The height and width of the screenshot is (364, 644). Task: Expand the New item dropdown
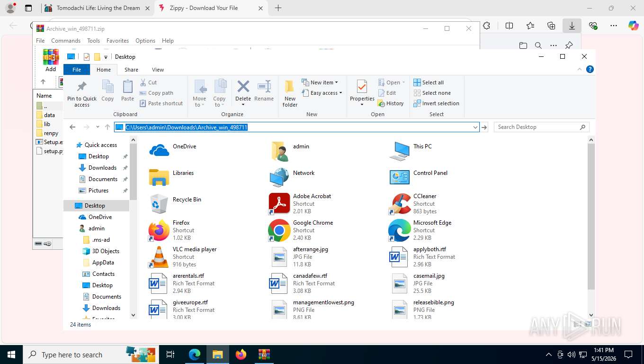[320, 82]
